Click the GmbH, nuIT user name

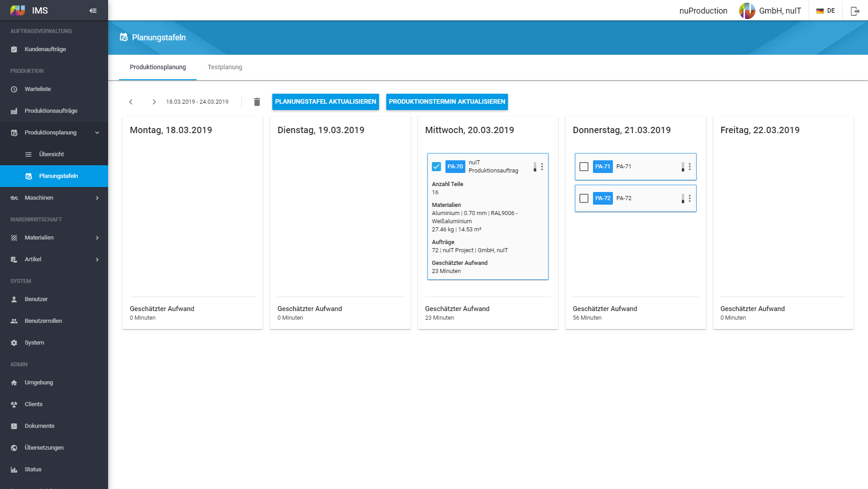coord(780,11)
